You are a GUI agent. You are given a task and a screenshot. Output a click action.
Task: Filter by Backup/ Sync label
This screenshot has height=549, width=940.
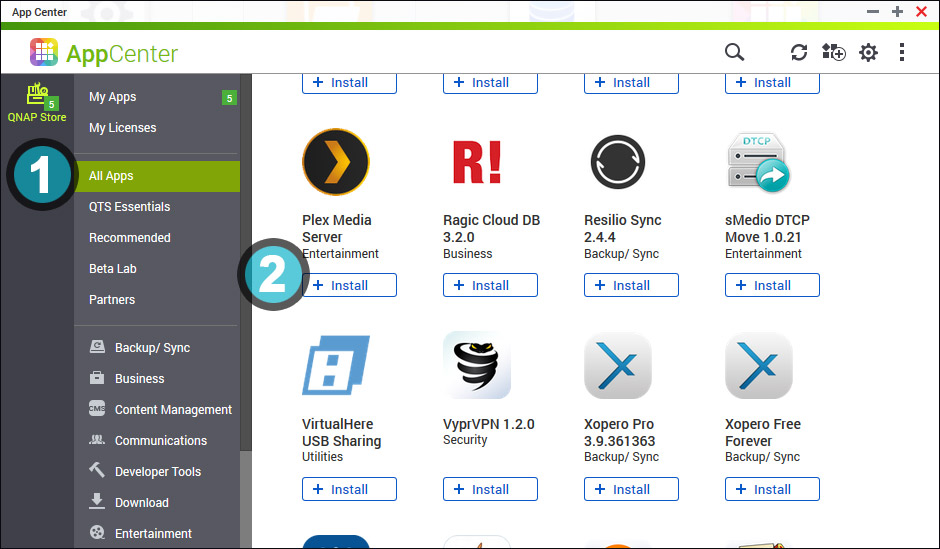tap(152, 348)
